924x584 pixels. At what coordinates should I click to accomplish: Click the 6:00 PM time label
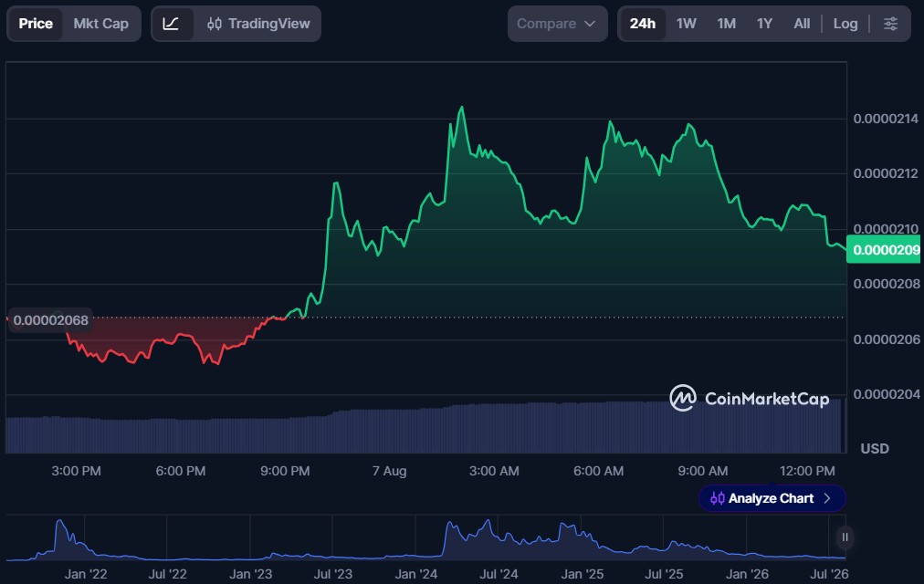[180, 471]
